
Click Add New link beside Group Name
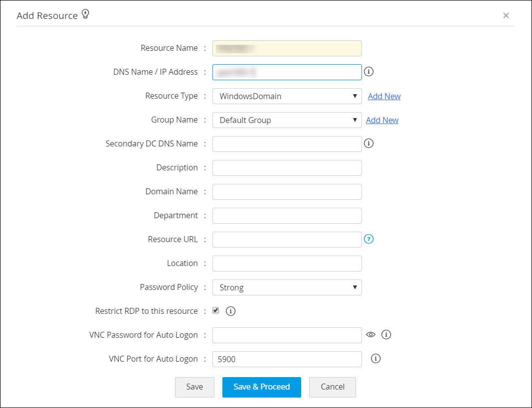(382, 120)
